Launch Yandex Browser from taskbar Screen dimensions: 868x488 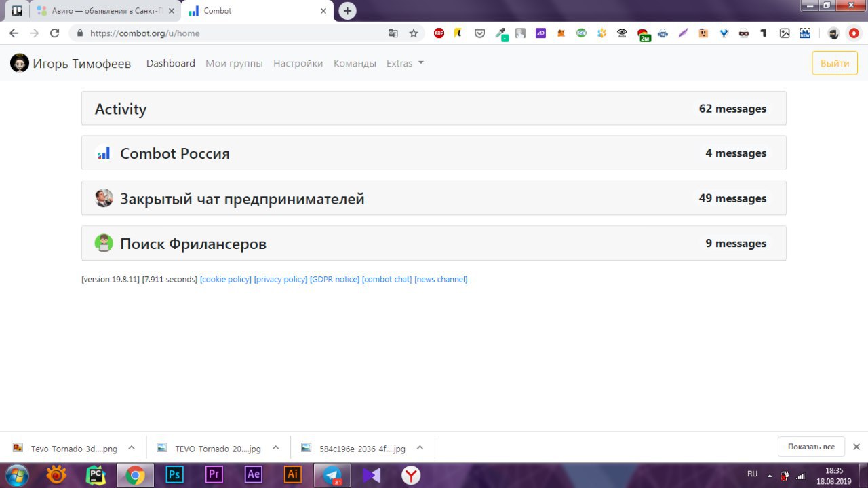tap(411, 474)
